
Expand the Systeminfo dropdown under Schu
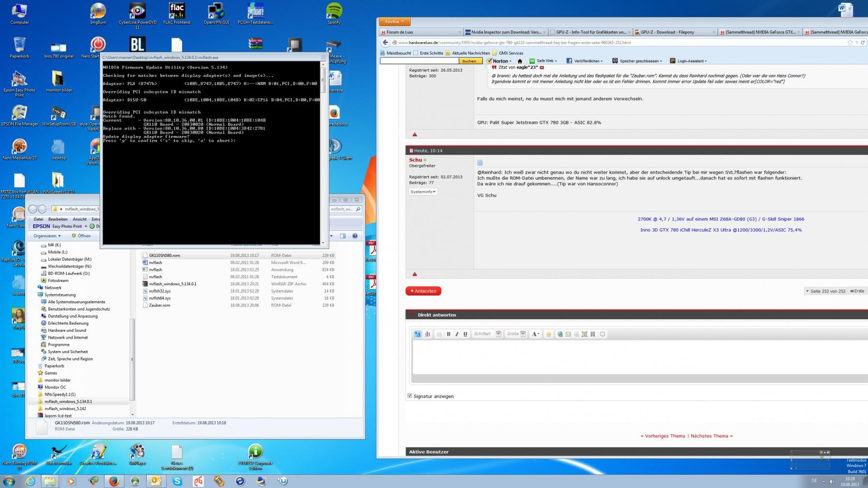(423, 192)
